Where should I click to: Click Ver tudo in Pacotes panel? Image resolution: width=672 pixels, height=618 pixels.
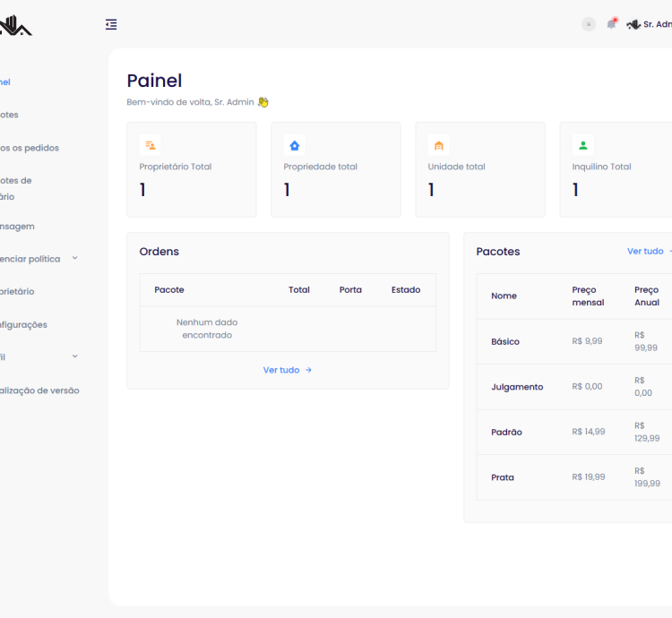point(647,252)
